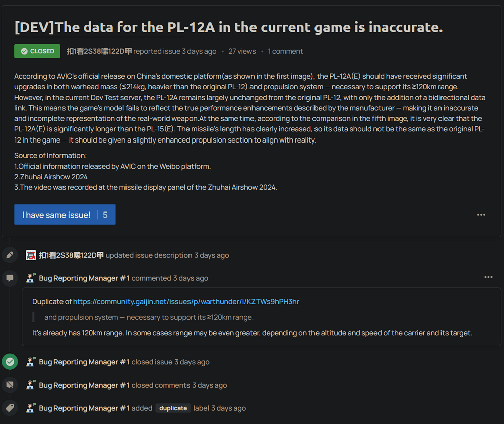Click the red avatar of the issue updater

tap(31, 255)
